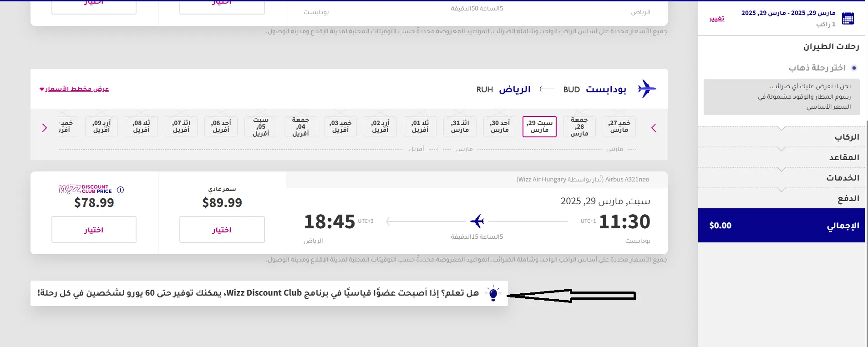The height and width of the screenshot is (347, 868).
Task: Select date أحد 30 مارس
Action: (500, 126)
